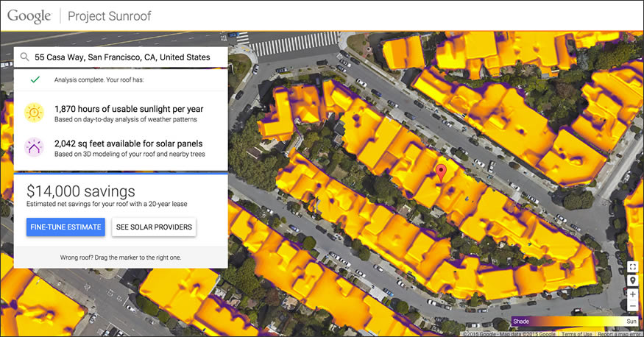Click "Estimated net savings" description text
This screenshot has height=337, width=644.
(x=107, y=204)
